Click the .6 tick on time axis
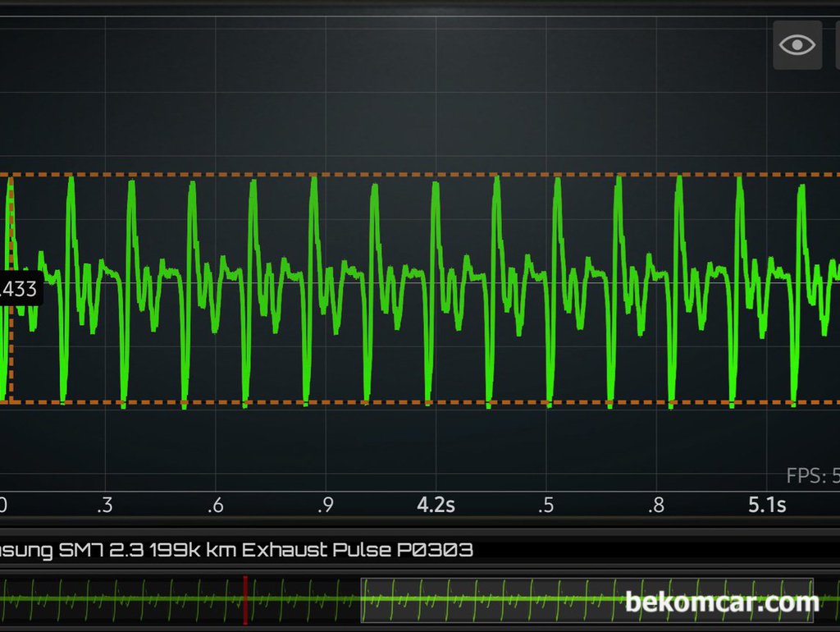840x632 pixels. 215,505
